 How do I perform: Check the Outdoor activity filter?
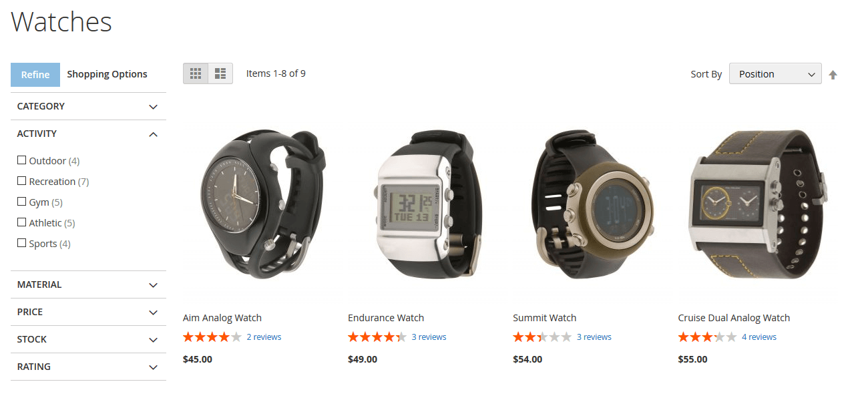click(x=21, y=160)
